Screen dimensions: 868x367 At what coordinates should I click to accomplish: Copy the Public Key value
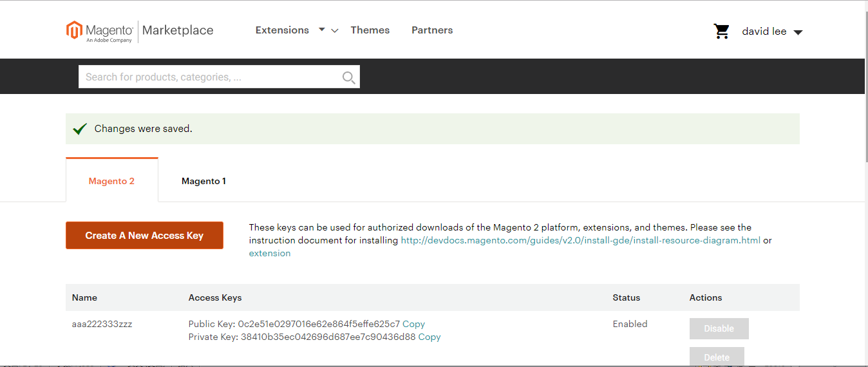tap(413, 324)
